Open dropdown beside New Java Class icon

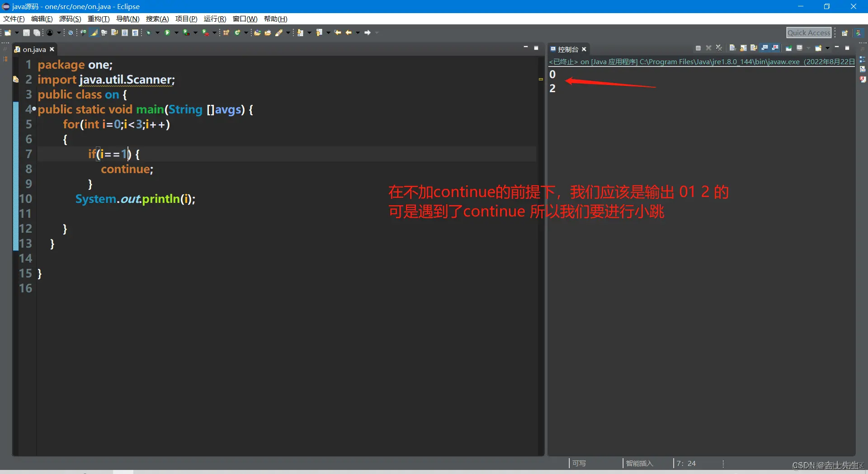click(x=246, y=33)
